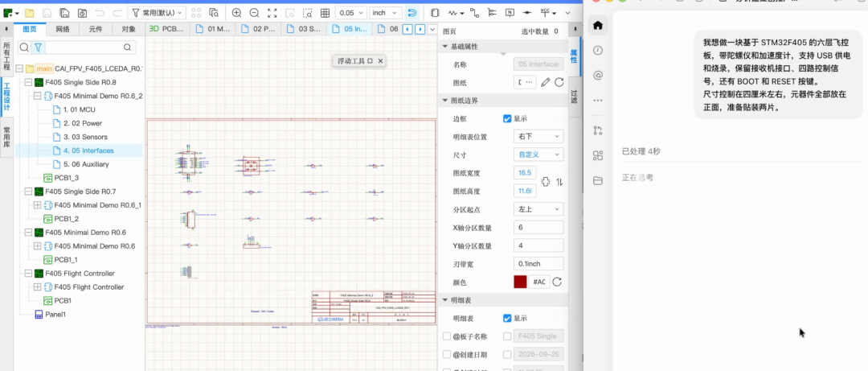Select 1. 01 MCU in project tree
This screenshot has height=371, width=868.
(79, 109)
